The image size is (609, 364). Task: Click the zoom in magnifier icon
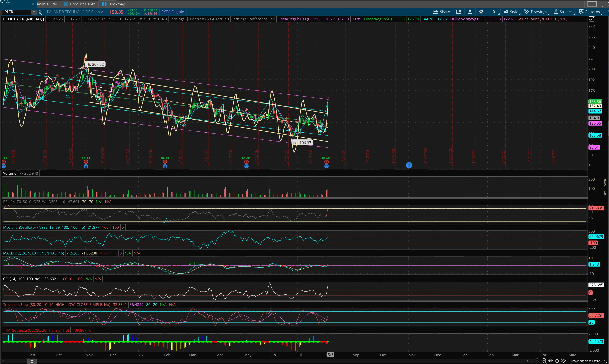point(544,361)
